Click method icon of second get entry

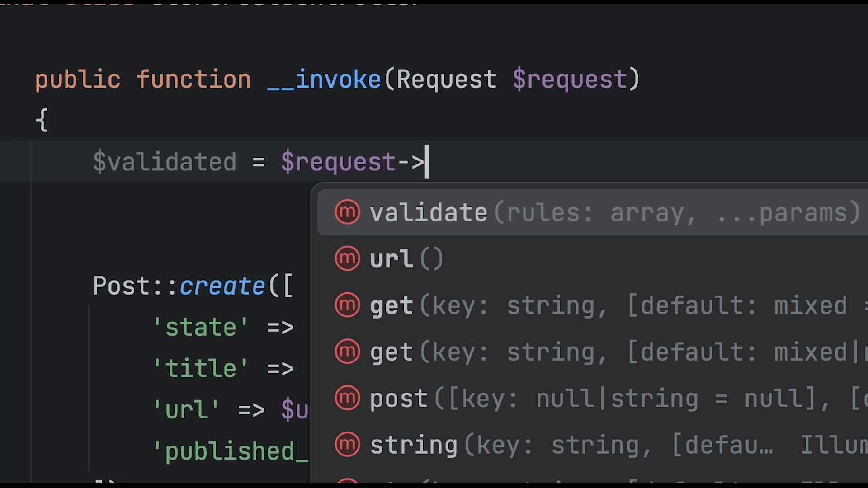pos(347,352)
